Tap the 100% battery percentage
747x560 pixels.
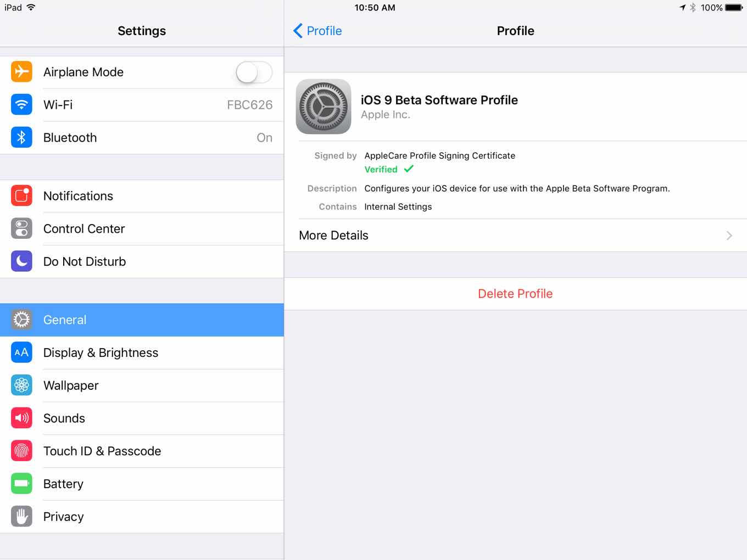[x=711, y=8]
